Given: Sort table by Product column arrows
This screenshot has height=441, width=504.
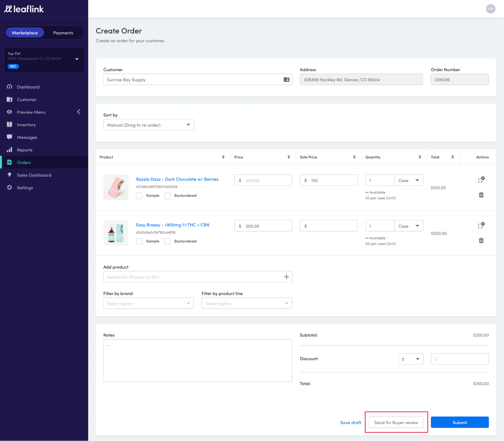Looking at the screenshot, I should pyautogui.click(x=223, y=157).
